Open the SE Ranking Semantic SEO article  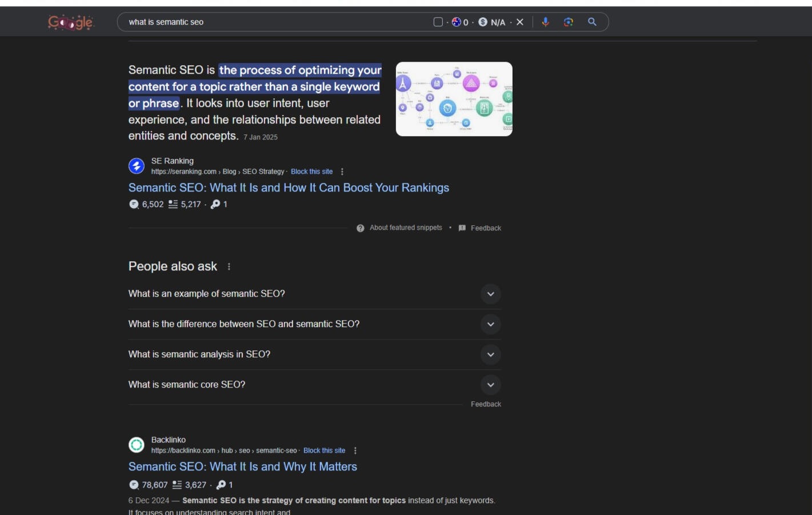coord(289,187)
